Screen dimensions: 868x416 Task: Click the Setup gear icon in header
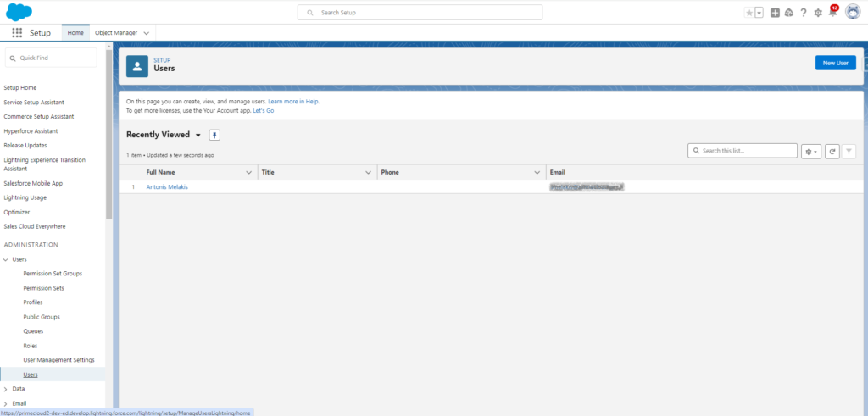[x=818, y=13]
